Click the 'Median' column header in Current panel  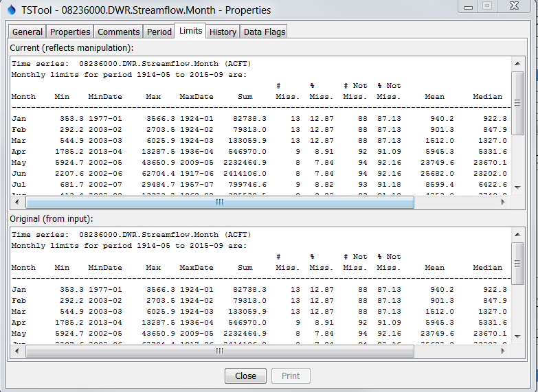click(x=487, y=97)
